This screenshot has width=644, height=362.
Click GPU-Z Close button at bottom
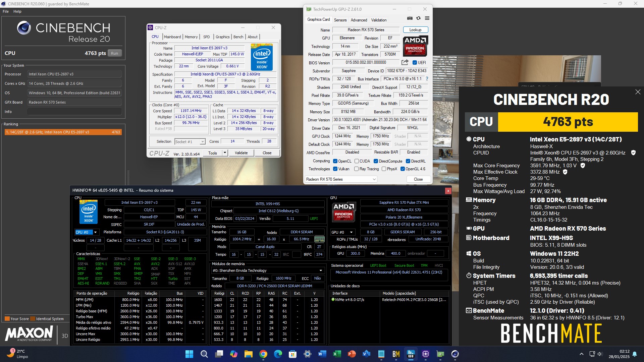pos(418,179)
